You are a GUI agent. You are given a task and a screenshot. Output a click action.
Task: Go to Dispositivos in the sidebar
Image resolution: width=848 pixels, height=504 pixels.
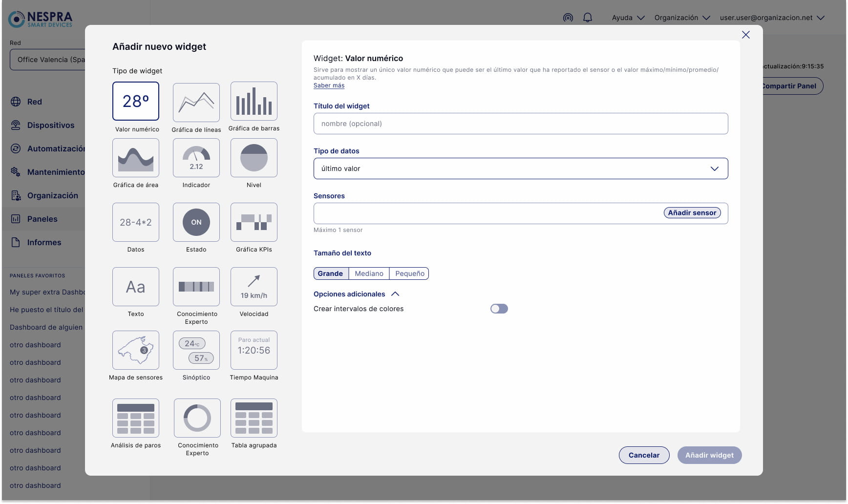(x=50, y=125)
